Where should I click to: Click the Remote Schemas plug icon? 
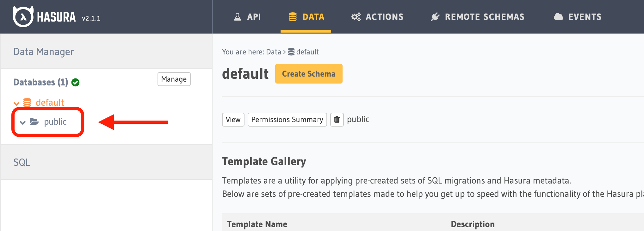[435, 17]
